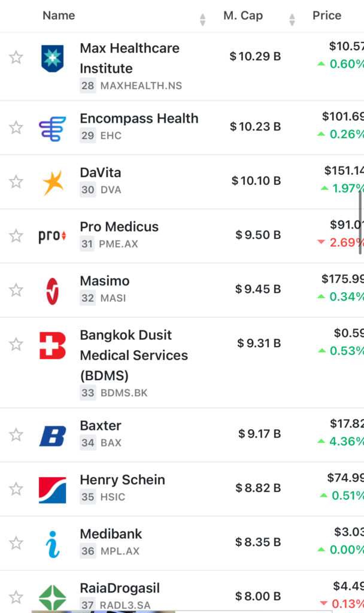This screenshot has width=364, height=613.
Task: Open the Encompass Health company link
Action: click(x=139, y=119)
